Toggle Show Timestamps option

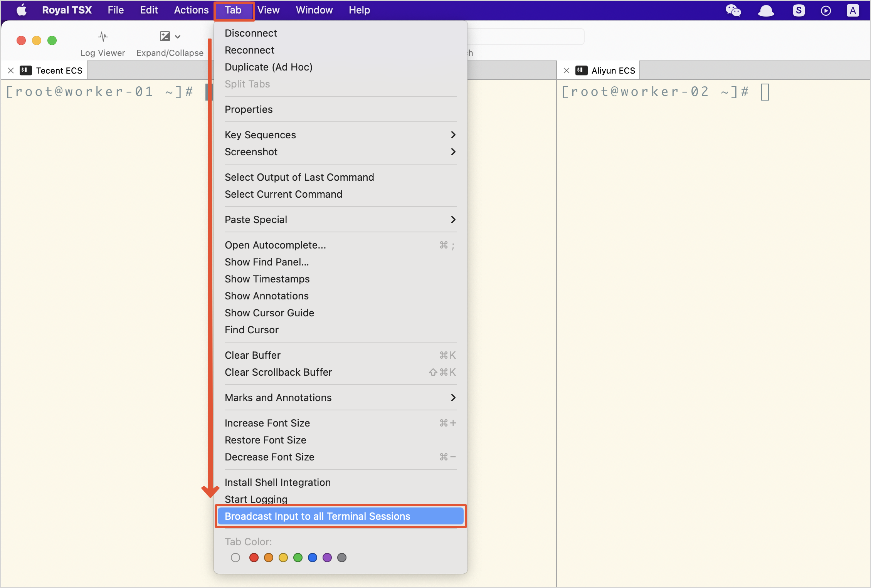pyautogui.click(x=267, y=279)
